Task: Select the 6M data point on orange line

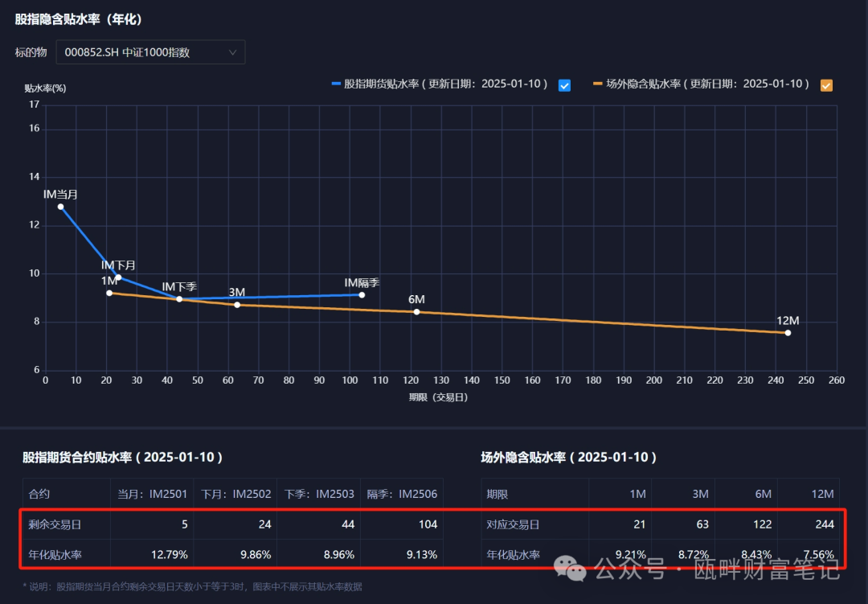Action: 416,312
